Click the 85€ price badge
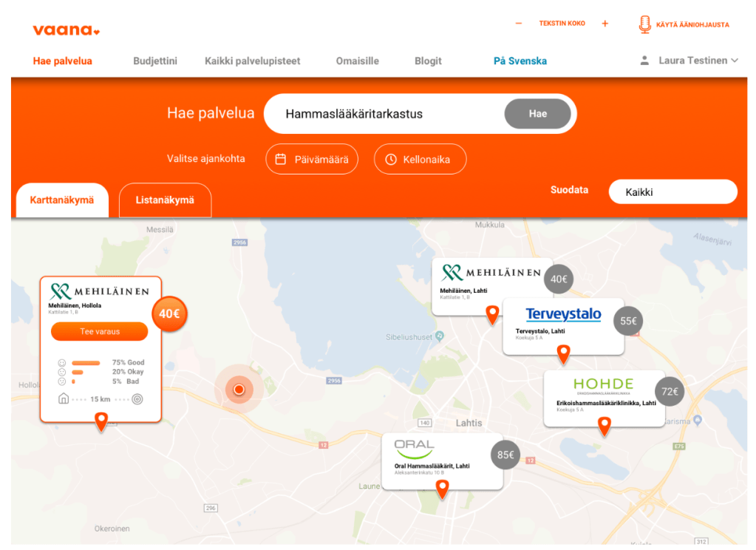 point(505,455)
